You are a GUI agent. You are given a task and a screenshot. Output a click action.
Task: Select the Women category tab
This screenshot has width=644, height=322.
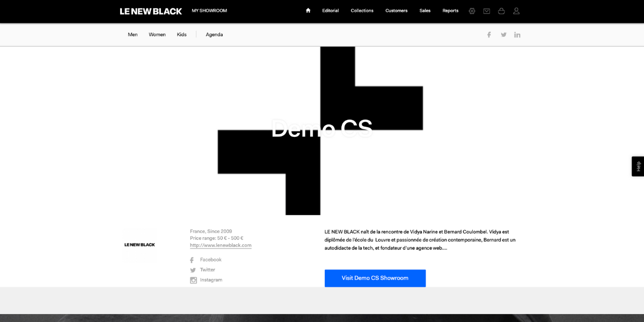[157, 35]
